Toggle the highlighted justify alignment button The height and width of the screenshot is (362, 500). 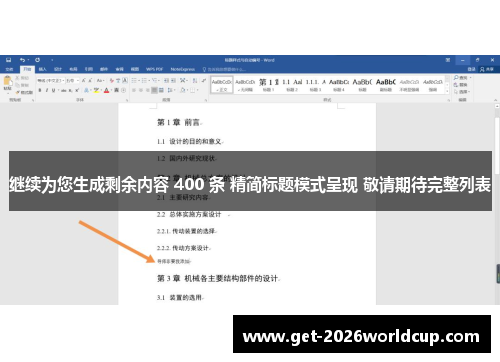pos(154,90)
